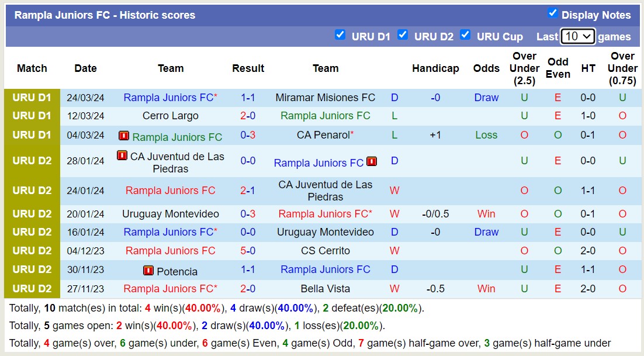Open the Bella Vista team link
This screenshot has height=356, width=644.
pos(326,289)
